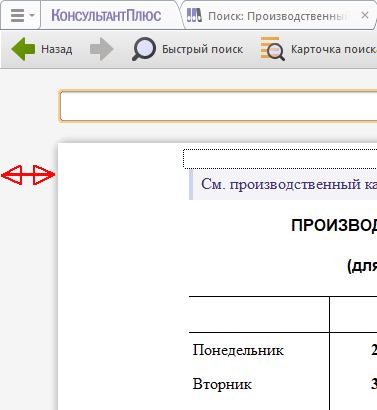This screenshot has width=377, height=410.
Task: Click the КонсультантПлюс logo tab
Action: pos(106,16)
